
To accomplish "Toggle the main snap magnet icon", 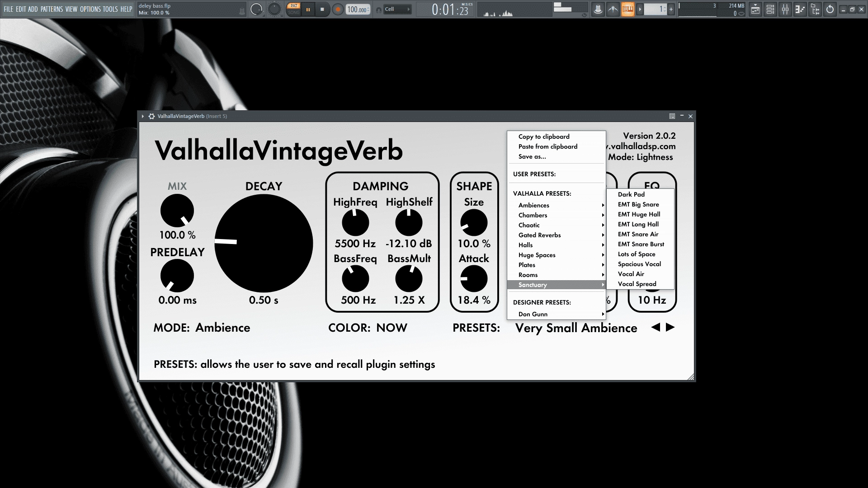I will click(378, 9).
